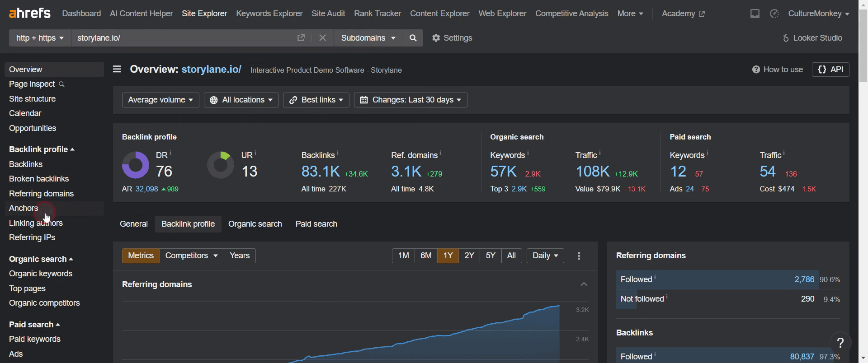Click the 3.1K referring domains value
The height and width of the screenshot is (363, 868).
406,172
